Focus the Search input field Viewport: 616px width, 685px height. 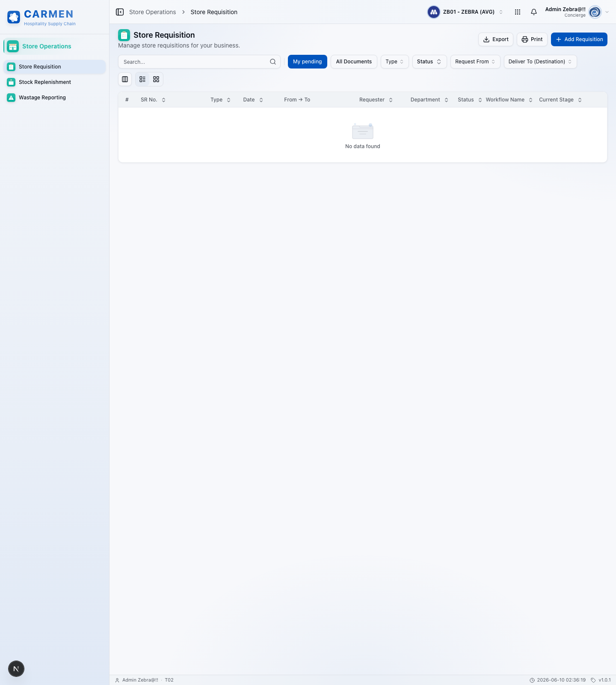(x=199, y=62)
